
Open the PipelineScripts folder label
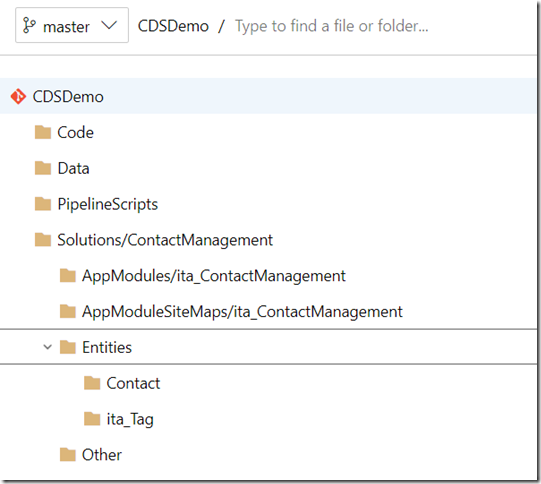click(108, 204)
